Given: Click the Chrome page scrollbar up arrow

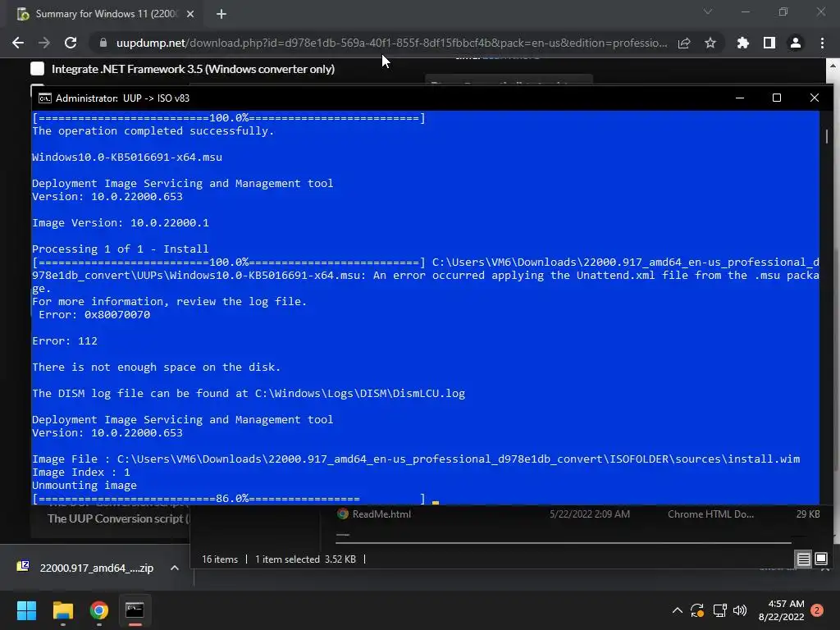Looking at the screenshot, I should (833, 66).
